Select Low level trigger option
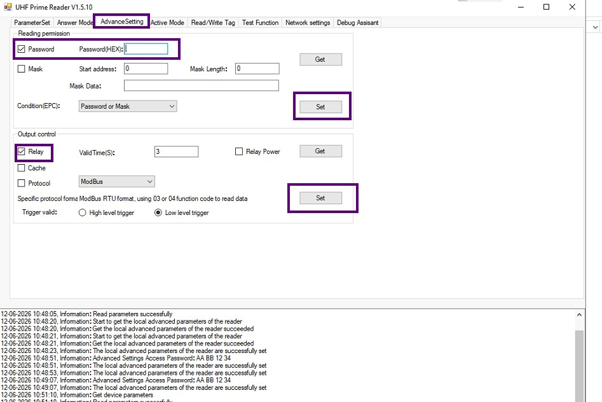Image resolution: width=602 pixels, height=402 pixels. (158, 213)
